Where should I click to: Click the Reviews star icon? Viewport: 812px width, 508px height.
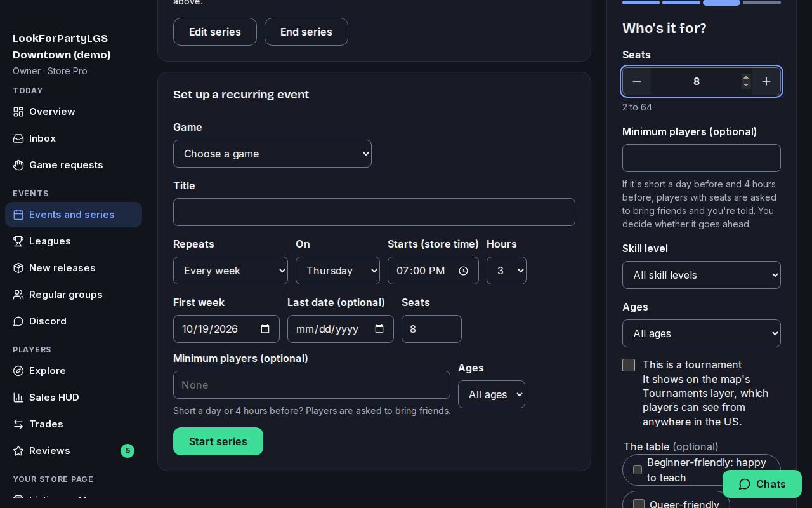(x=18, y=451)
